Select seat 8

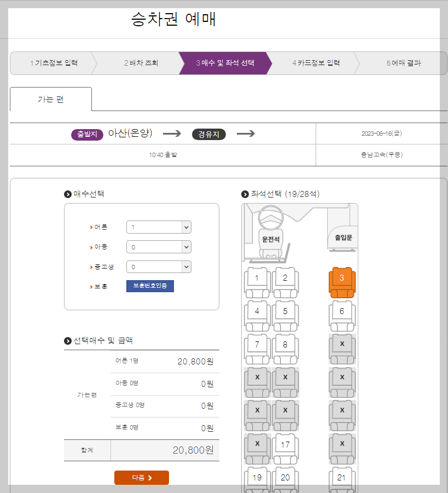(285, 349)
